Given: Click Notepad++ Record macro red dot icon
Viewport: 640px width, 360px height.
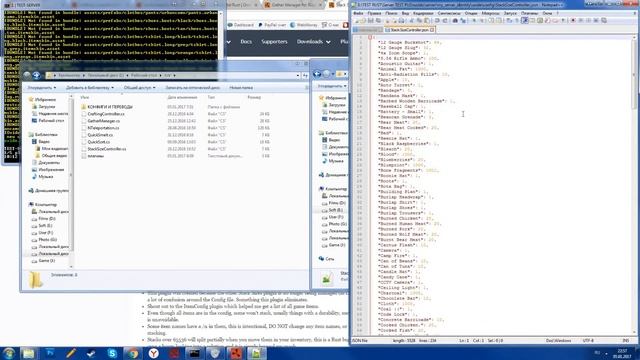Looking at the screenshot, I should (573, 20).
